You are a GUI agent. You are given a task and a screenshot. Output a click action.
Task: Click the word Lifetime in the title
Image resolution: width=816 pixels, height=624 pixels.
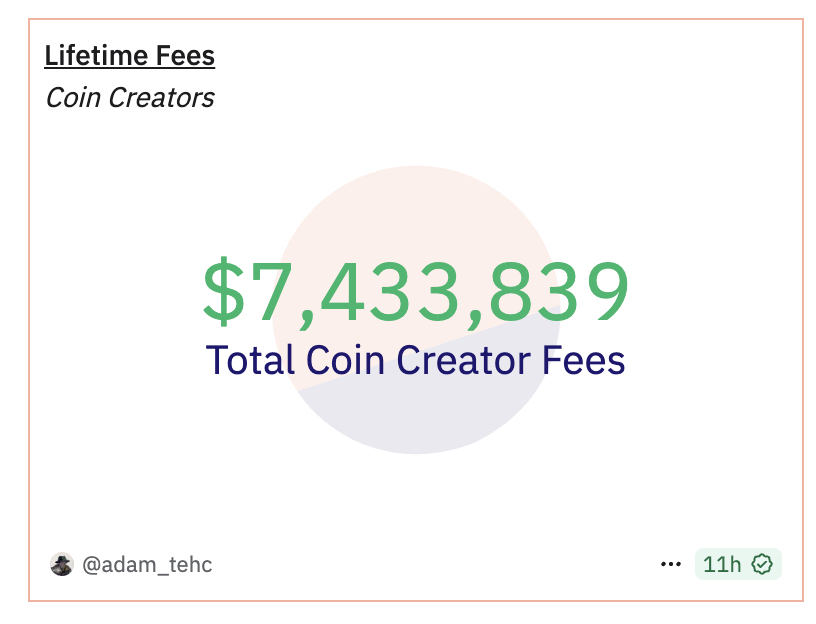pyautogui.click(x=97, y=56)
